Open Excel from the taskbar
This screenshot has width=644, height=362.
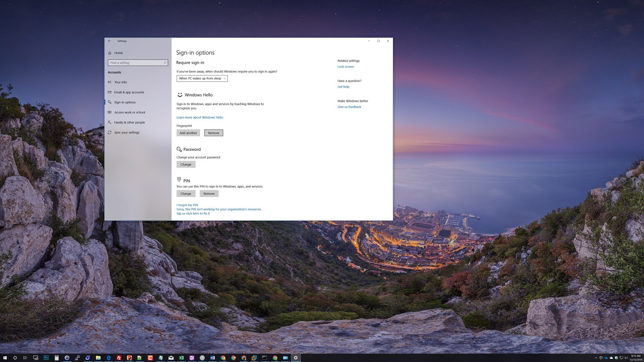point(181,358)
